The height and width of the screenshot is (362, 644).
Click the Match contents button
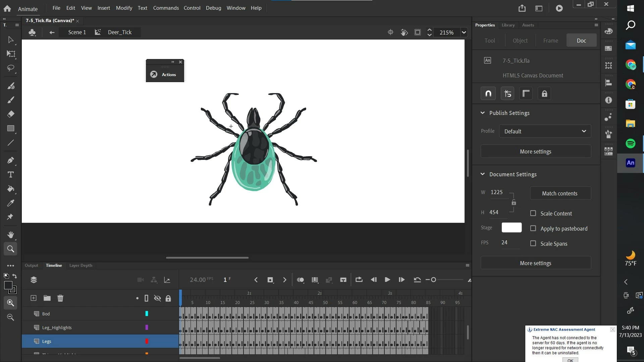(x=560, y=193)
